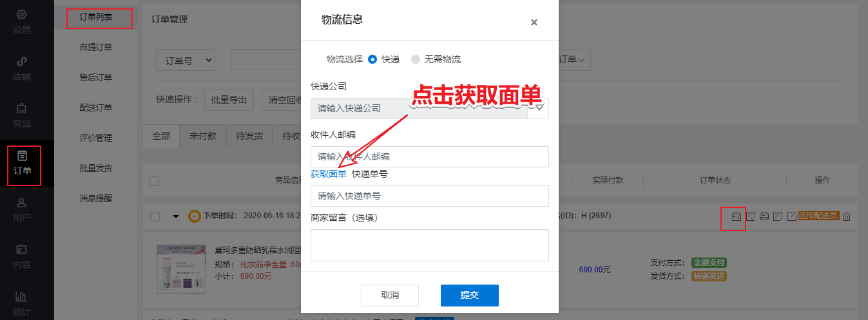Open 用户 in the left sidebar
The height and width of the screenshot is (320, 868).
click(22, 210)
